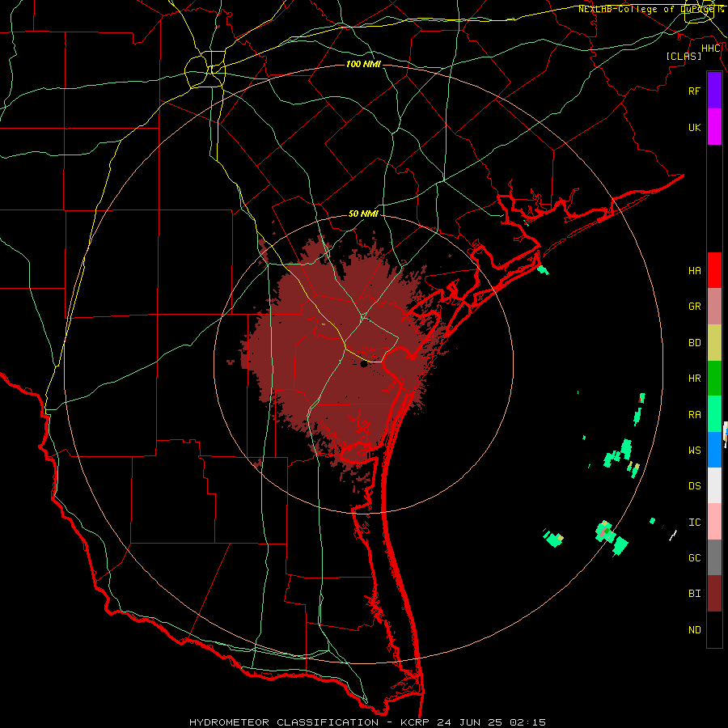Click the UK legend label
Image resolution: width=728 pixels, height=728 pixels.
coord(694,127)
